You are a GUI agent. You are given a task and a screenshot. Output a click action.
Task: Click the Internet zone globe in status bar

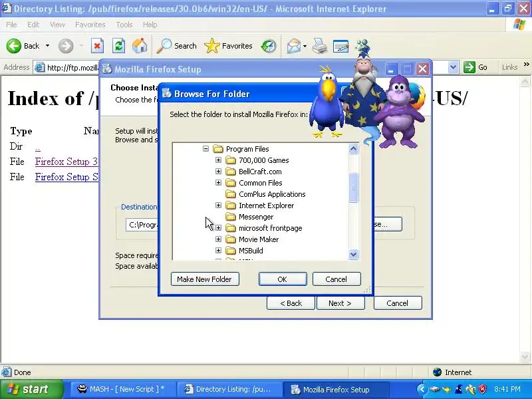pos(438,372)
